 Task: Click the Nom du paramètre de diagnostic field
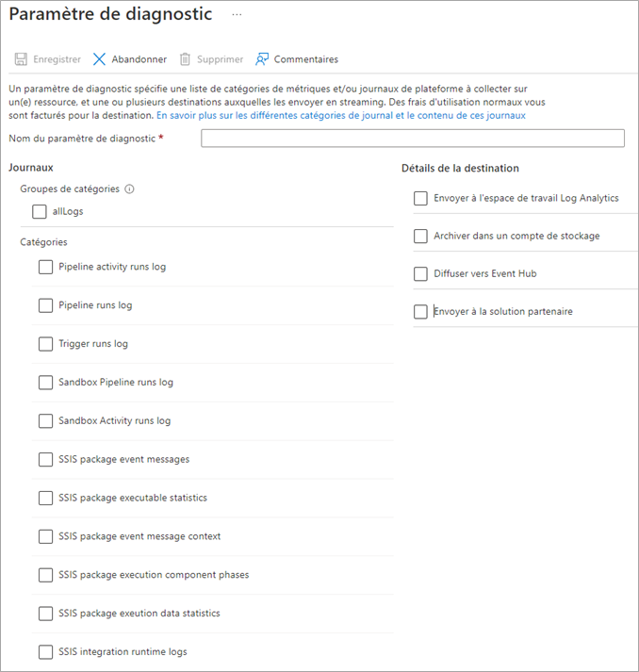(413, 139)
